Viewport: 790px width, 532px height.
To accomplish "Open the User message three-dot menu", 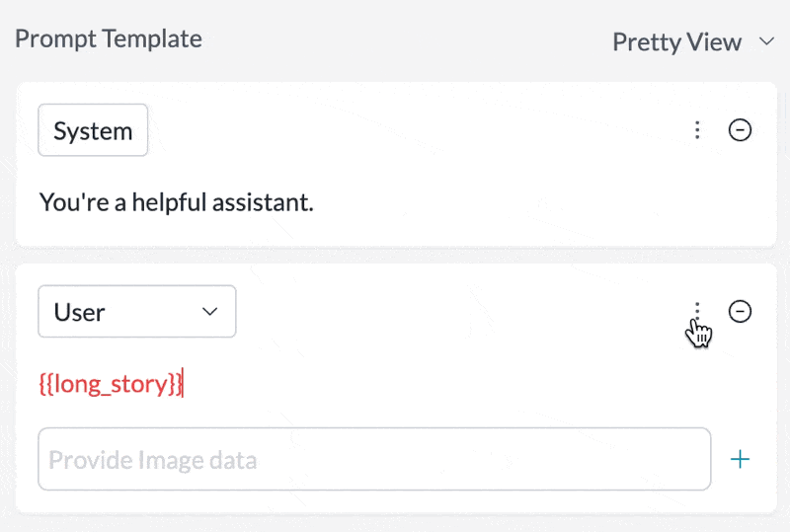I will [x=697, y=311].
